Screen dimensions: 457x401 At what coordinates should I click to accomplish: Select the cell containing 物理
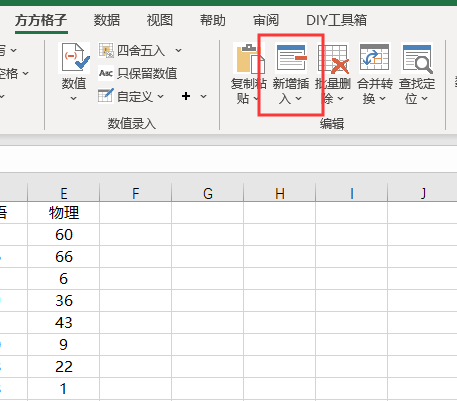click(x=64, y=212)
